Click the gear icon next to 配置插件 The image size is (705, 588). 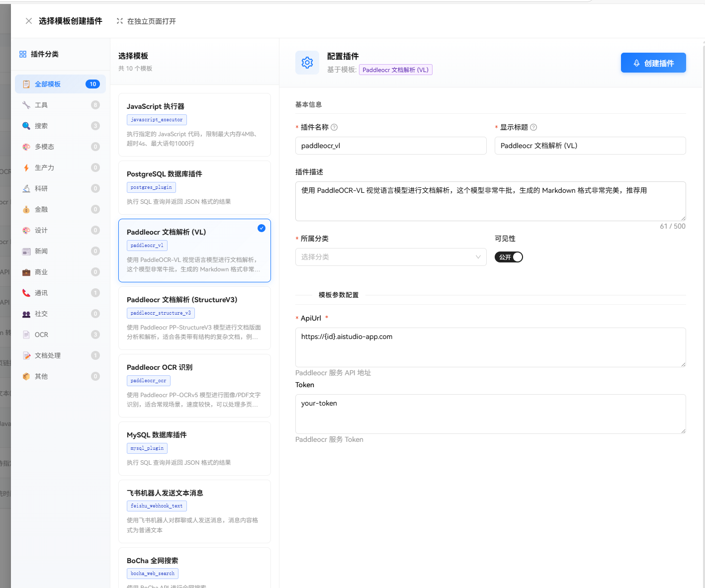307,63
